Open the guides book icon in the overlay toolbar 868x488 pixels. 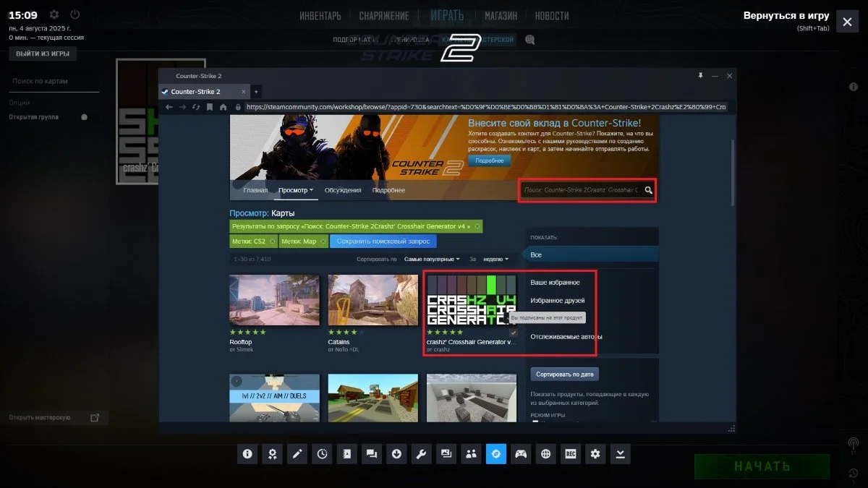click(347, 453)
